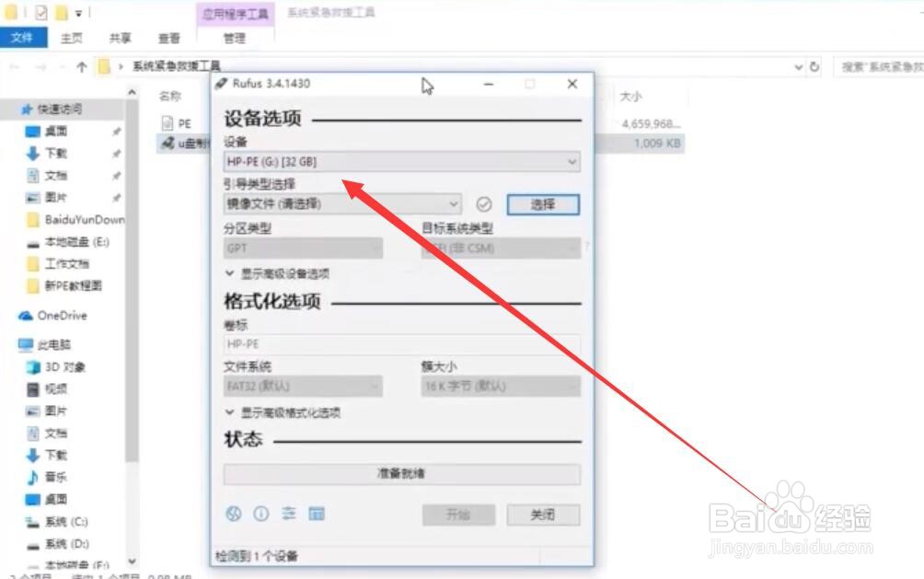Switch to the 管理 ribbon tab
This screenshot has height=579, width=924.
(235, 39)
